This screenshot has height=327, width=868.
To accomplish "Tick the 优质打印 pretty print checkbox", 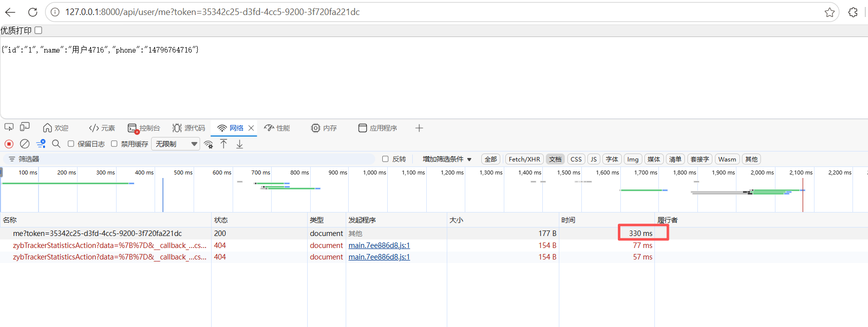I will (39, 30).
